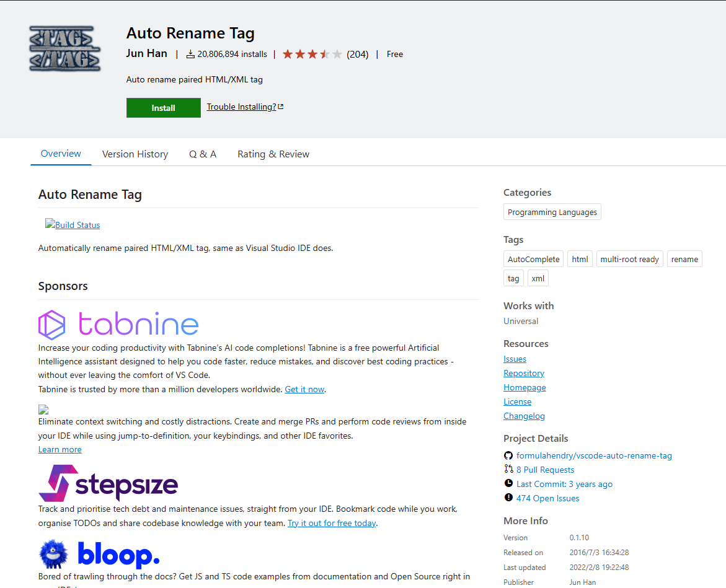Screen dimensions: 726x588
Task: Click the clock icon beside Last Commit
Action: (x=508, y=483)
